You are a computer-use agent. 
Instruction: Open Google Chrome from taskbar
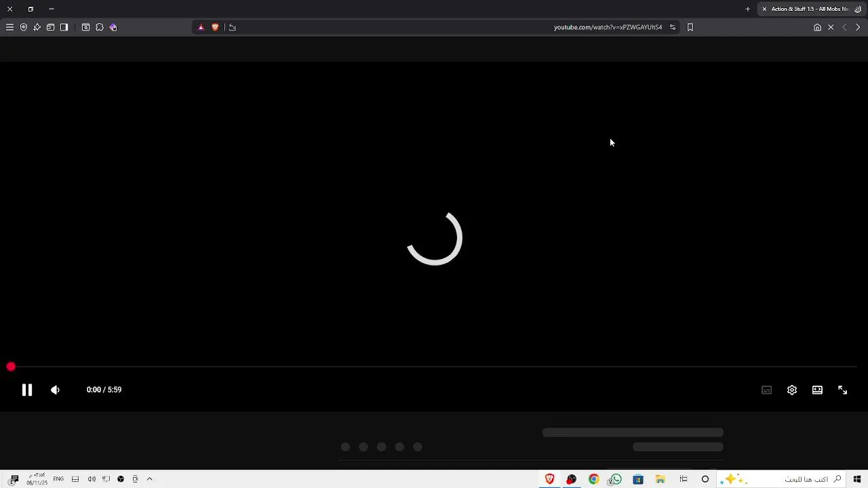(594, 479)
